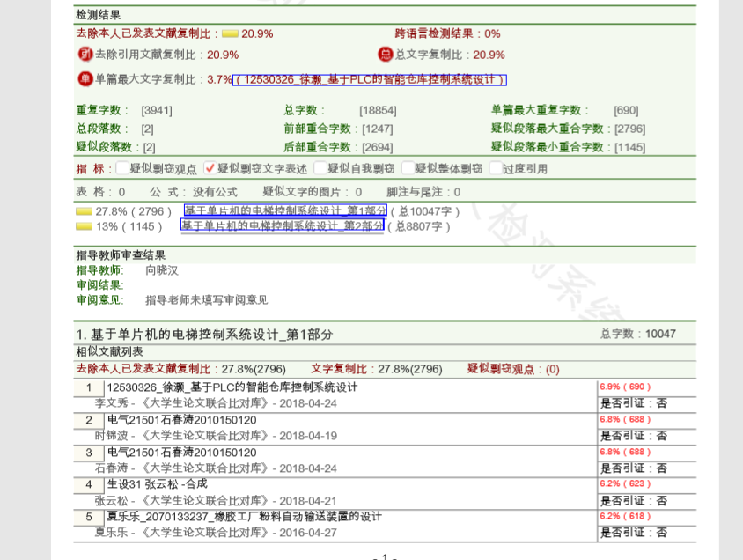This screenshot has width=743, height=560.
Task: Click the 6.2% ( 618 ) similarity value
Action: point(625,516)
